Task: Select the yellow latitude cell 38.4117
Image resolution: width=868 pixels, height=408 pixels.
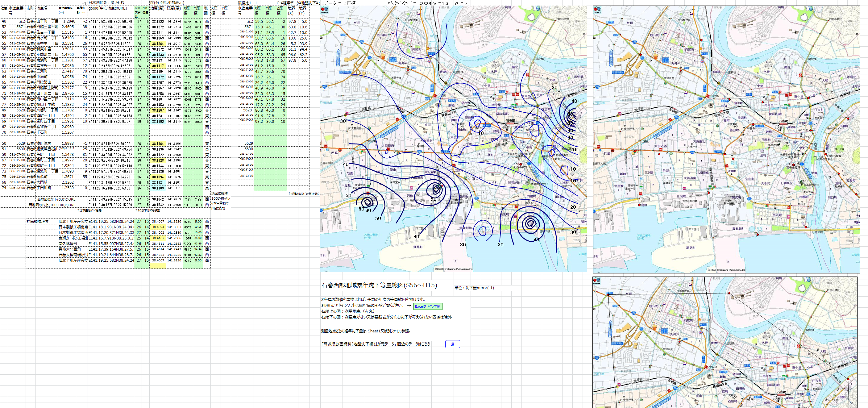Action: click(x=158, y=66)
